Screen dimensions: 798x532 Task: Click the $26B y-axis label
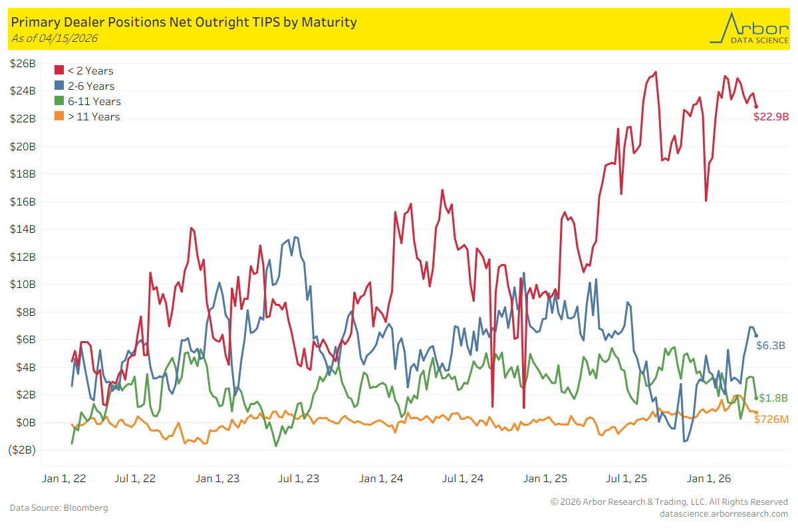coord(23,63)
